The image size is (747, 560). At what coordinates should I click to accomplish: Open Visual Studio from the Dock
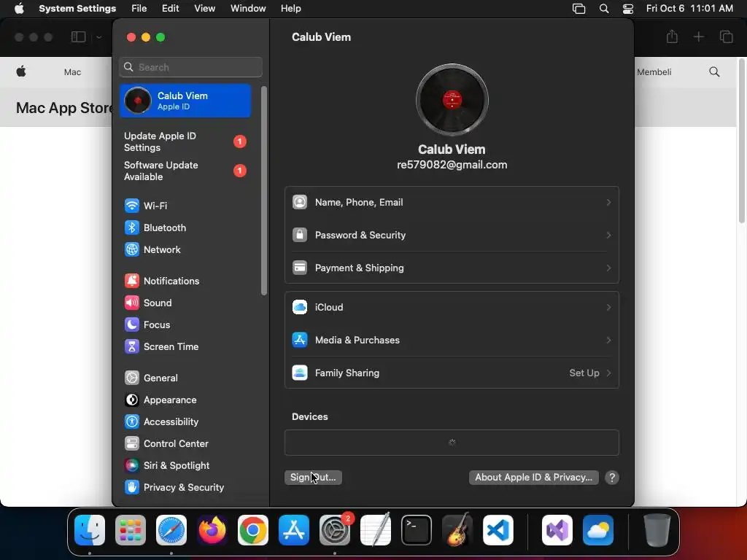(557, 530)
